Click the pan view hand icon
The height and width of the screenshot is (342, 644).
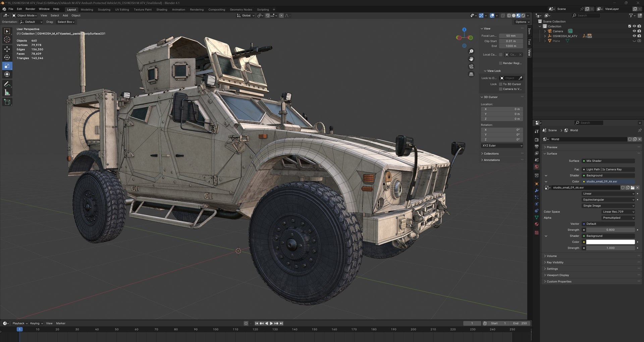[471, 59]
